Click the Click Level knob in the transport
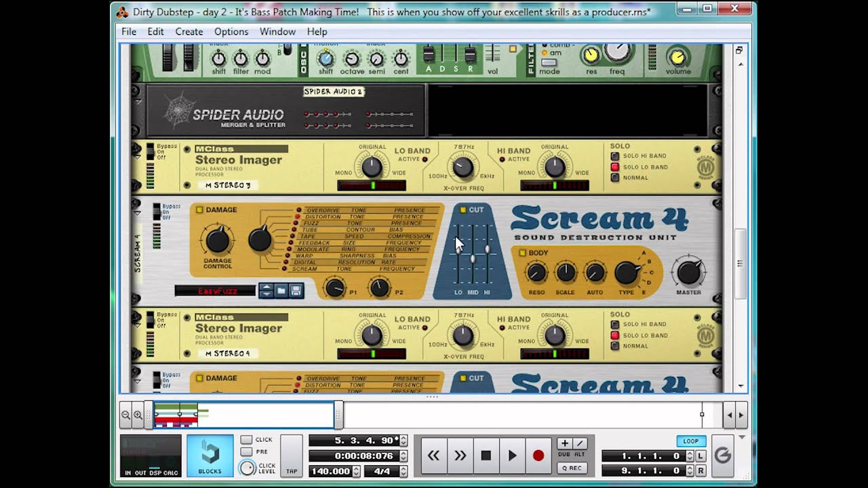Viewport: 868px width, 488px height. point(248,468)
